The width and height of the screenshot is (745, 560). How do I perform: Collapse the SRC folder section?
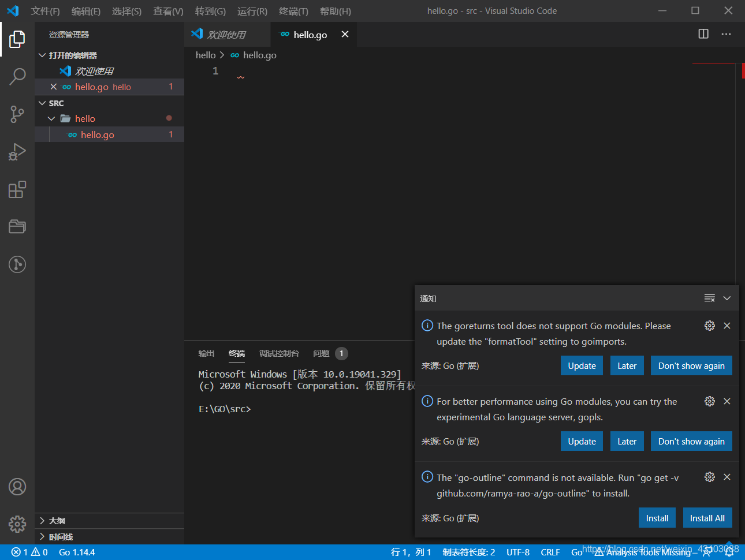pyautogui.click(x=42, y=103)
